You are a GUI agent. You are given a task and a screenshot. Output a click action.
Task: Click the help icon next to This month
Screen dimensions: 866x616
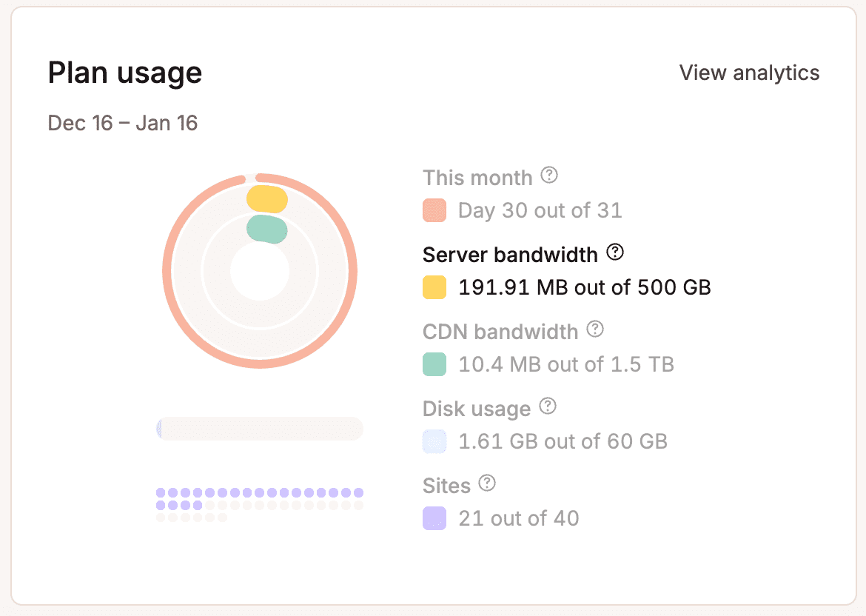[548, 176]
